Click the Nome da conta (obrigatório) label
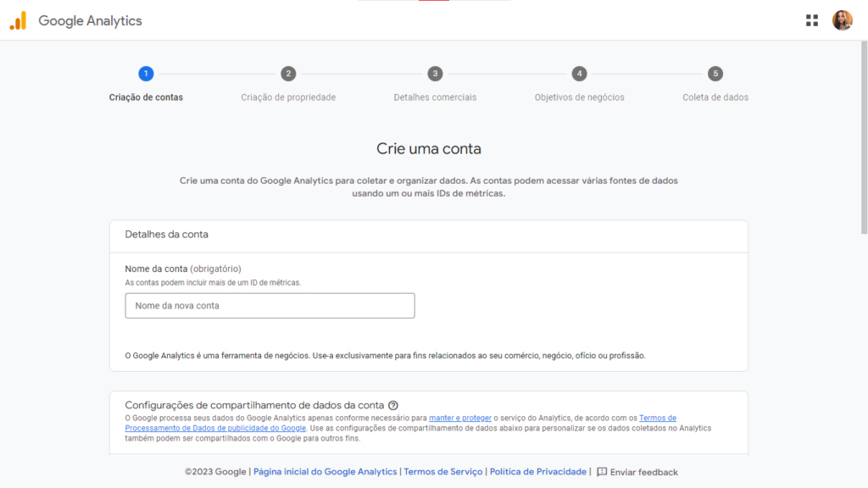868x488 pixels. (183, 269)
